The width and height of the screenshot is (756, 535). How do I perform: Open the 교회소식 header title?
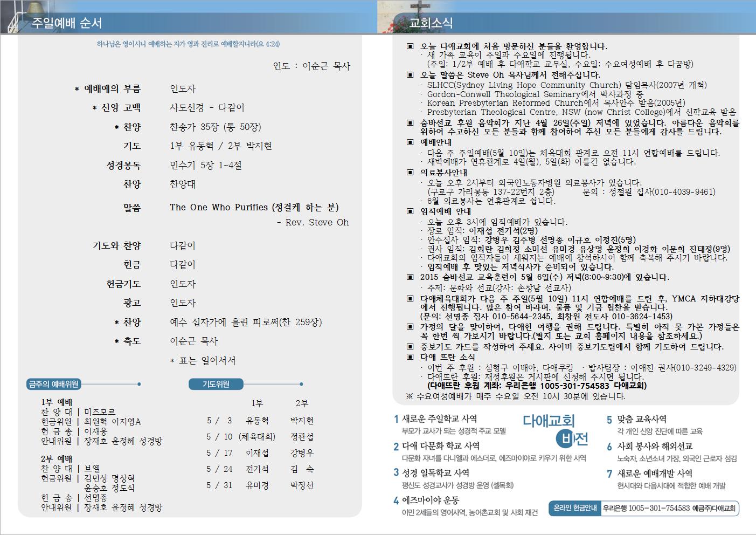coord(431,23)
